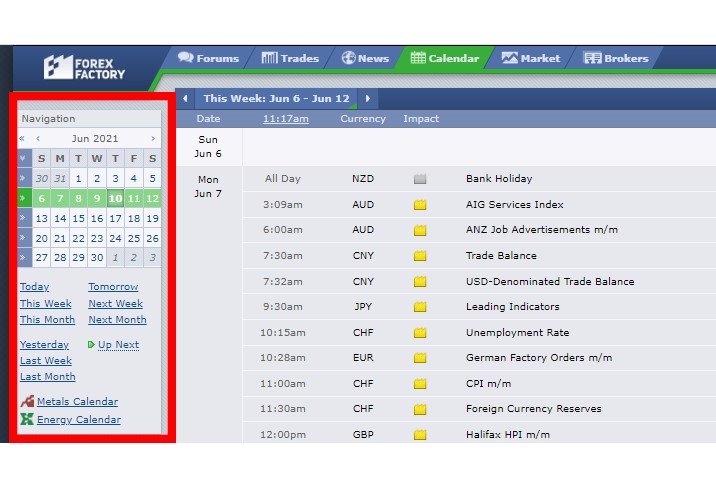
Task: Click the 11:17am time link
Action: (x=285, y=119)
